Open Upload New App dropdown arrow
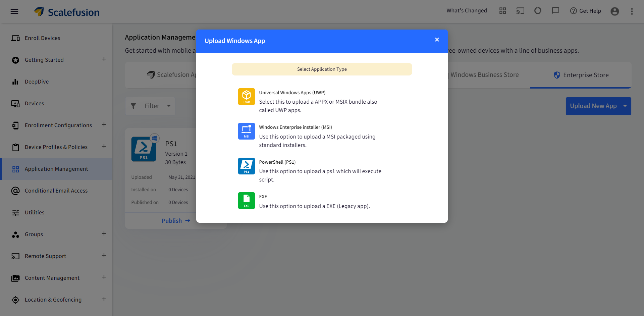This screenshot has height=316, width=644. point(625,106)
